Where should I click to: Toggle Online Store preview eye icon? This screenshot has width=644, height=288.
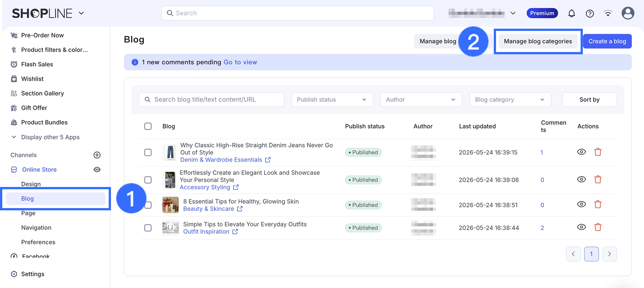point(97,170)
